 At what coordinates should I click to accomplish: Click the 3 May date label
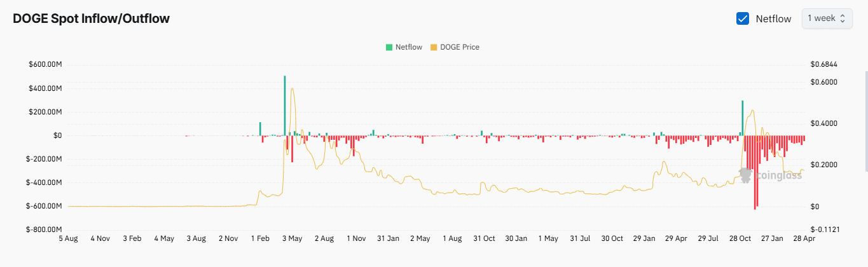pos(292,239)
